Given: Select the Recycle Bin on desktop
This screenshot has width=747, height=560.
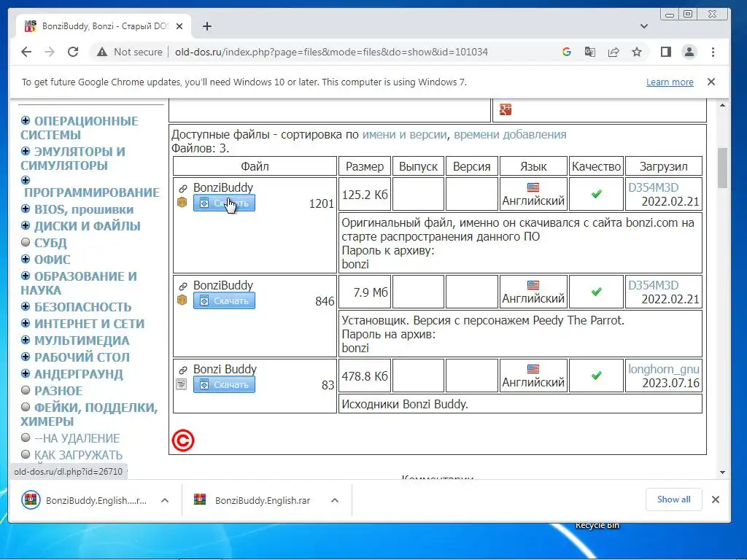Looking at the screenshot, I should click(x=597, y=525).
